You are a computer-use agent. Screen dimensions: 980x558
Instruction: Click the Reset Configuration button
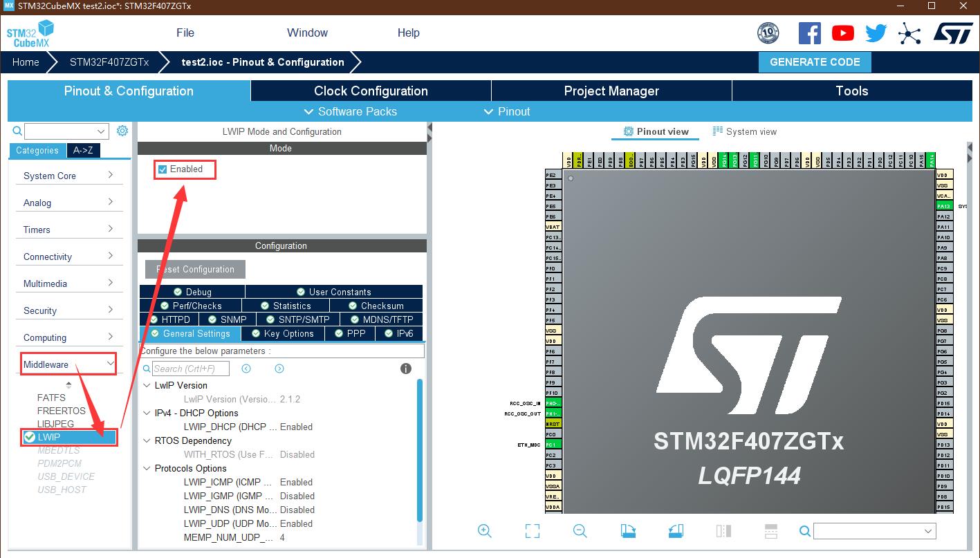click(195, 269)
